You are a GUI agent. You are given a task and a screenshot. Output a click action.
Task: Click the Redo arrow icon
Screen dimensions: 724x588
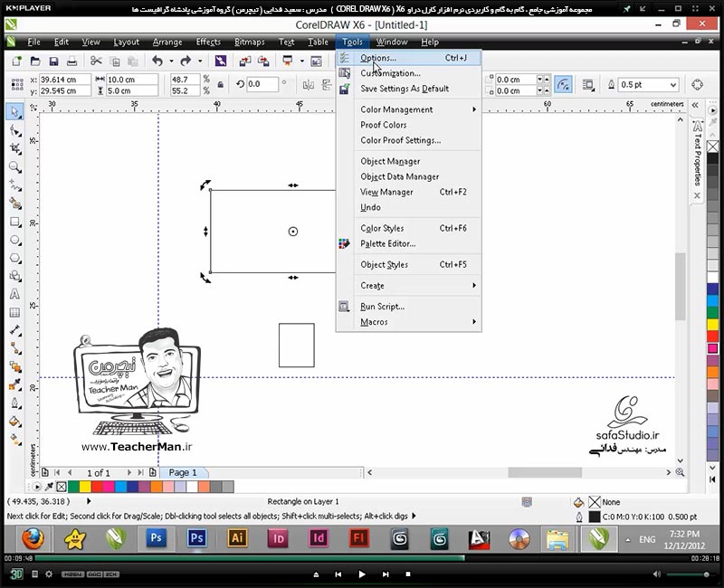pyautogui.click(x=186, y=61)
